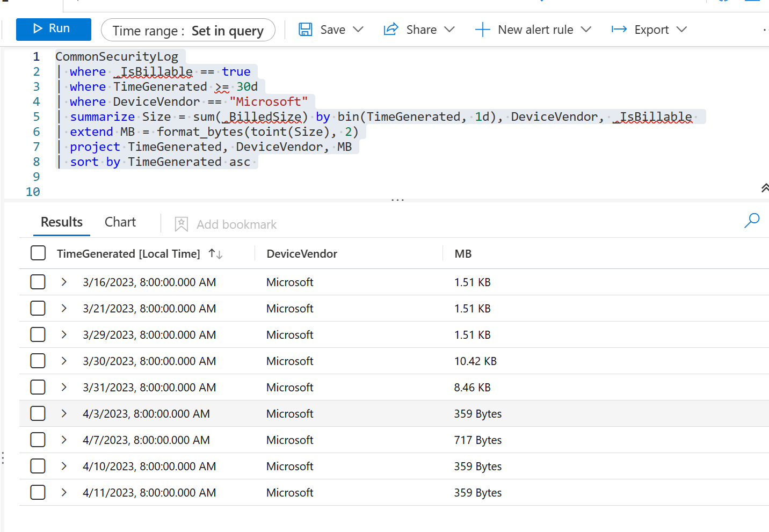Select the header checkbox to select all rows
Image resolution: width=769 pixels, height=532 pixels.
click(x=38, y=252)
